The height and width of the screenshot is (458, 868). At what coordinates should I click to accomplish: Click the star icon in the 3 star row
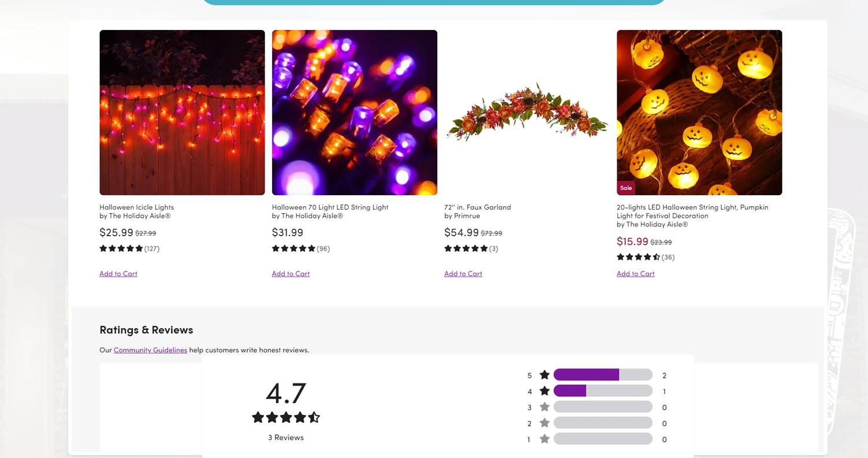(544, 407)
